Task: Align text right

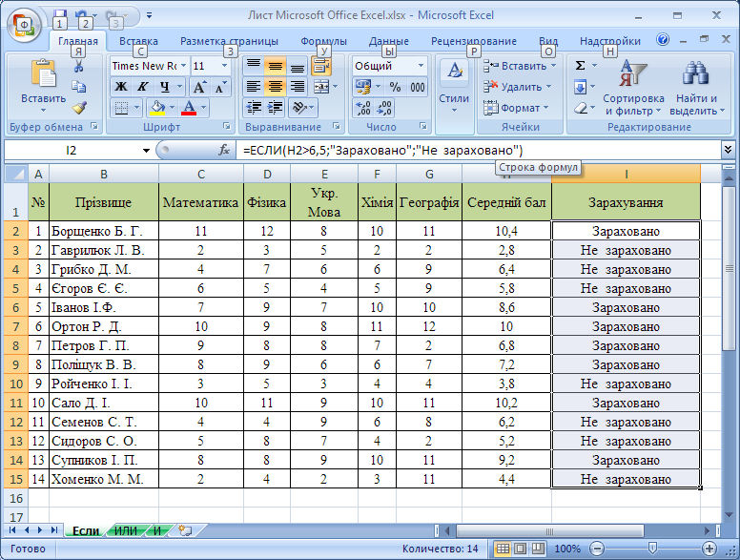Action: point(297,87)
